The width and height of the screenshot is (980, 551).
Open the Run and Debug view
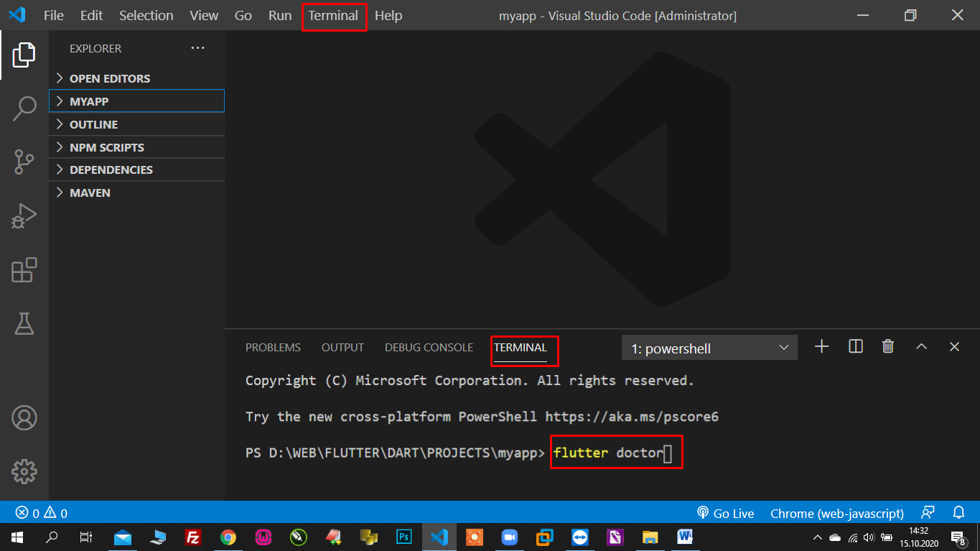[24, 216]
